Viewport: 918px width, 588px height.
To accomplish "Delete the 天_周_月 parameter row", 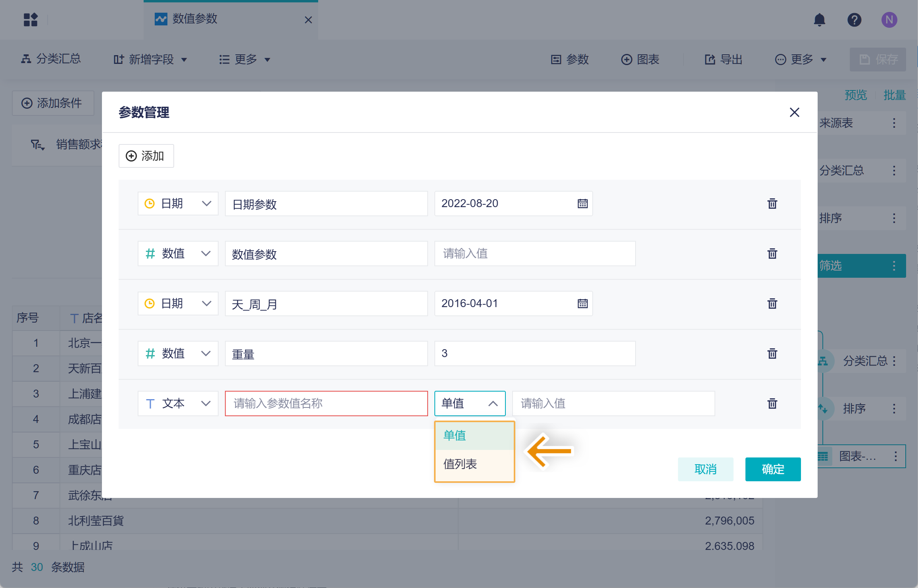I will click(772, 304).
